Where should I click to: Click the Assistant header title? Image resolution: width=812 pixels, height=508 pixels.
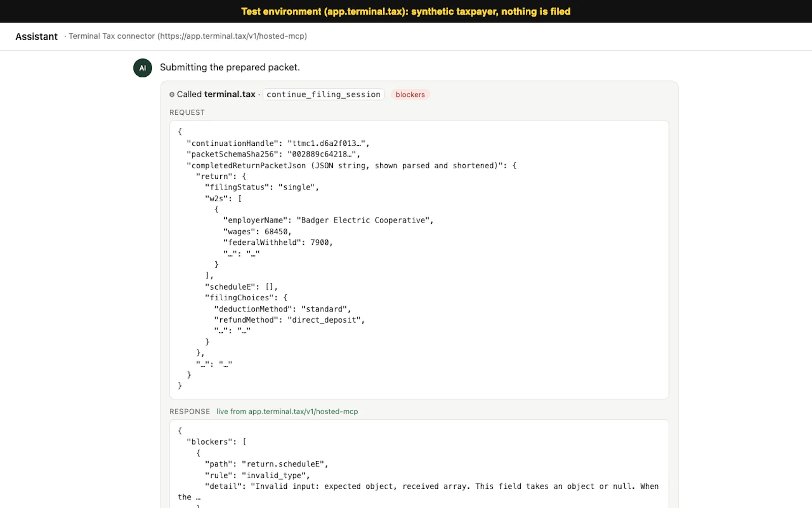[37, 37]
